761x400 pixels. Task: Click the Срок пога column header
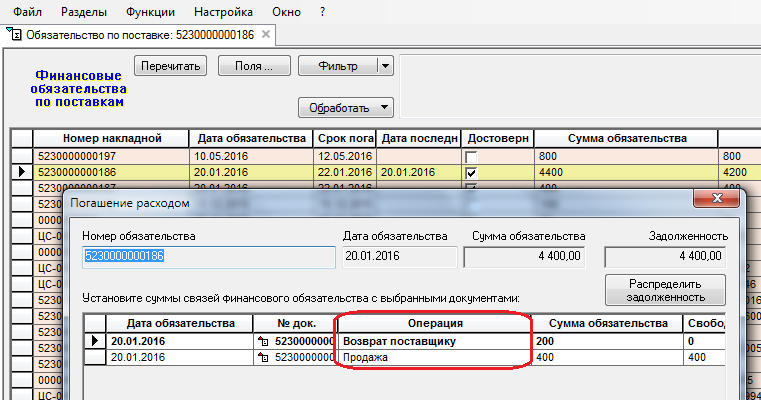point(345,138)
